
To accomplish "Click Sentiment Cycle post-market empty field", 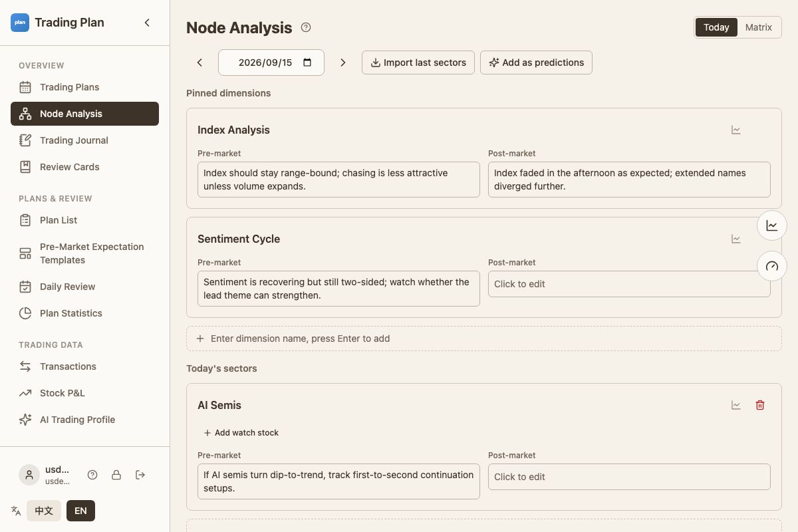I will tap(629, 284).
